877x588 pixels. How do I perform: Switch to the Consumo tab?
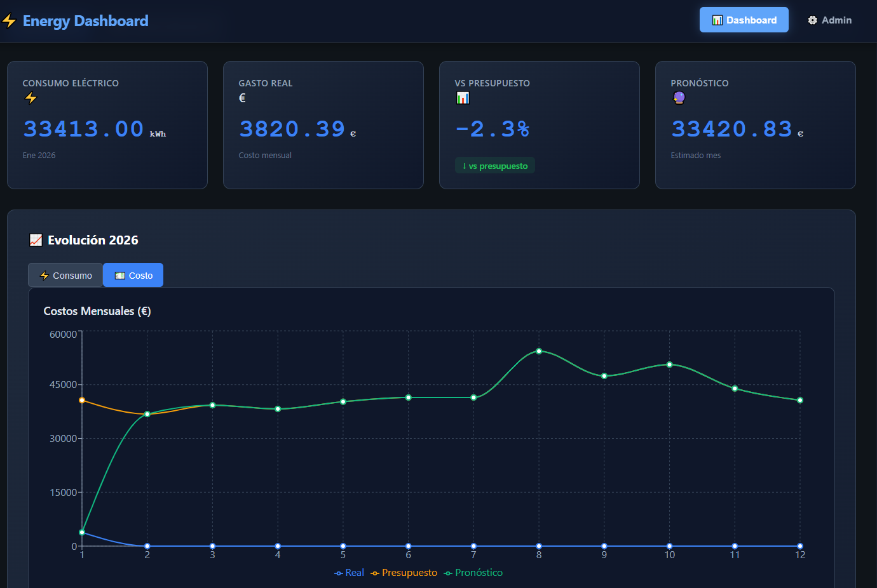65,275
